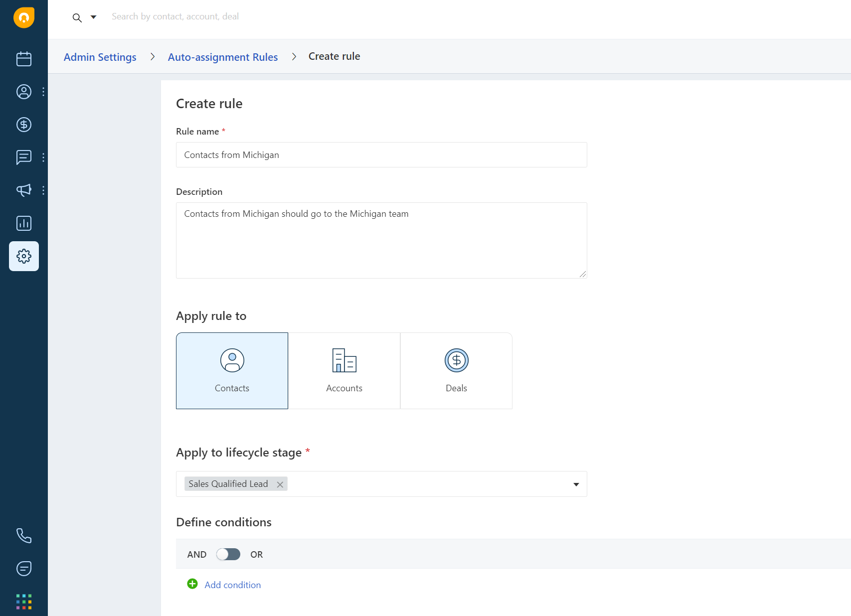
Task: Remove the Sales Qualified Lead tag
Action: click(x=280, y=484)
